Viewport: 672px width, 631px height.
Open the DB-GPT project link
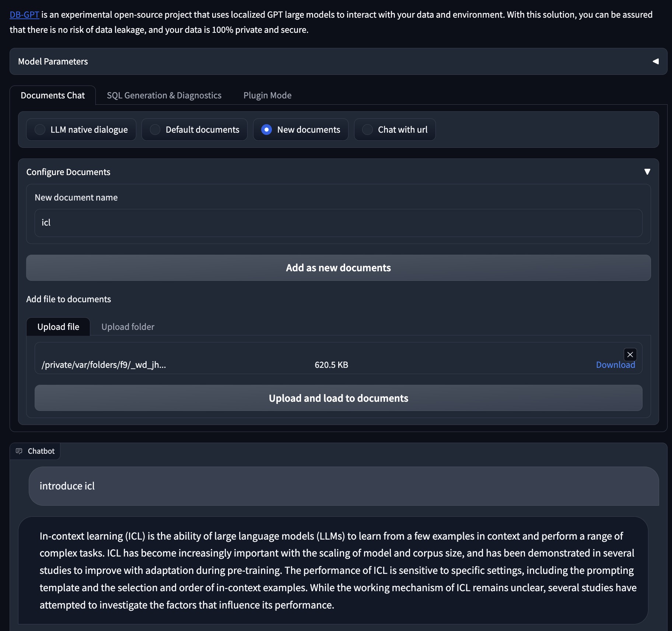coord(24,15)
